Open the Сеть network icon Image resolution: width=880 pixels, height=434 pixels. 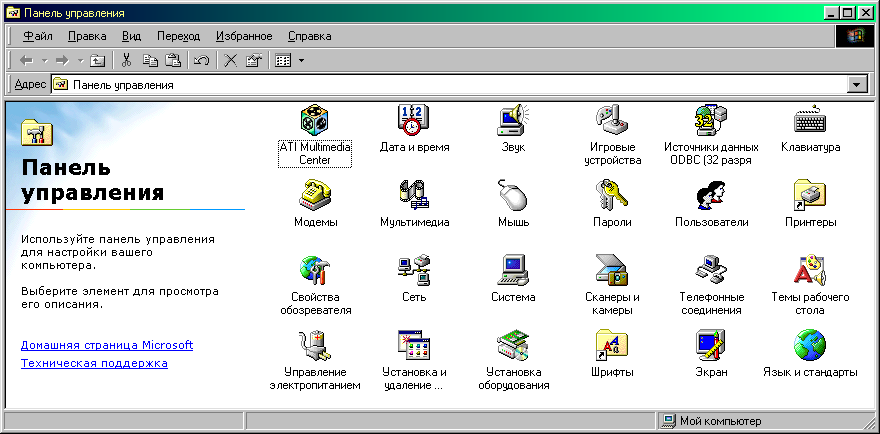pos(414,270)
